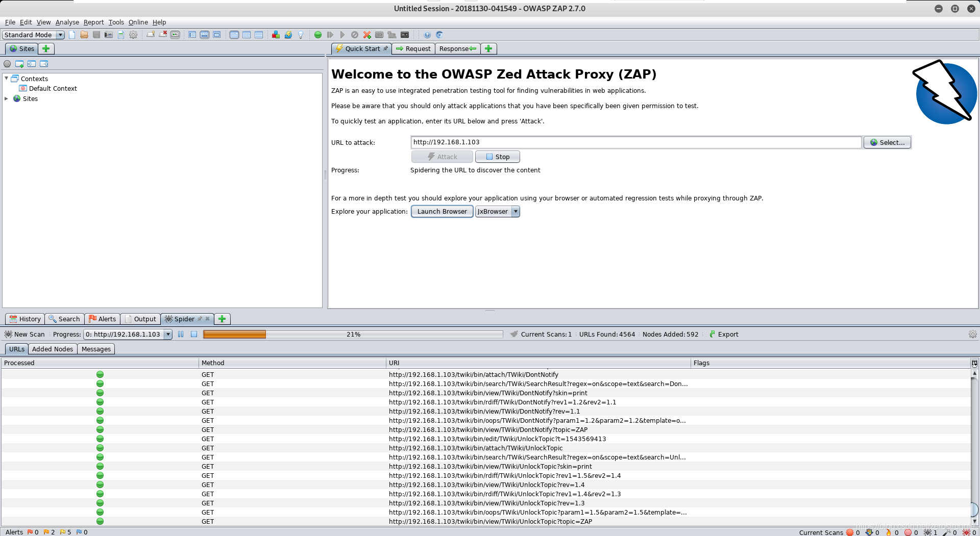The width and height of the screenshot is (980, 536).
Task: Click the Check for Updates icon
Action: coord(288,35)
